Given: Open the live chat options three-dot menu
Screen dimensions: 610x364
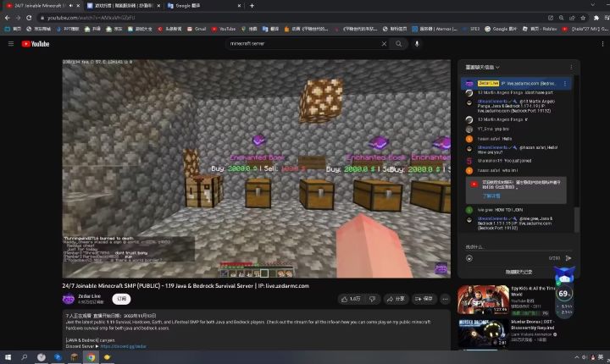Looking at the screenshot, I should (571, 67).
